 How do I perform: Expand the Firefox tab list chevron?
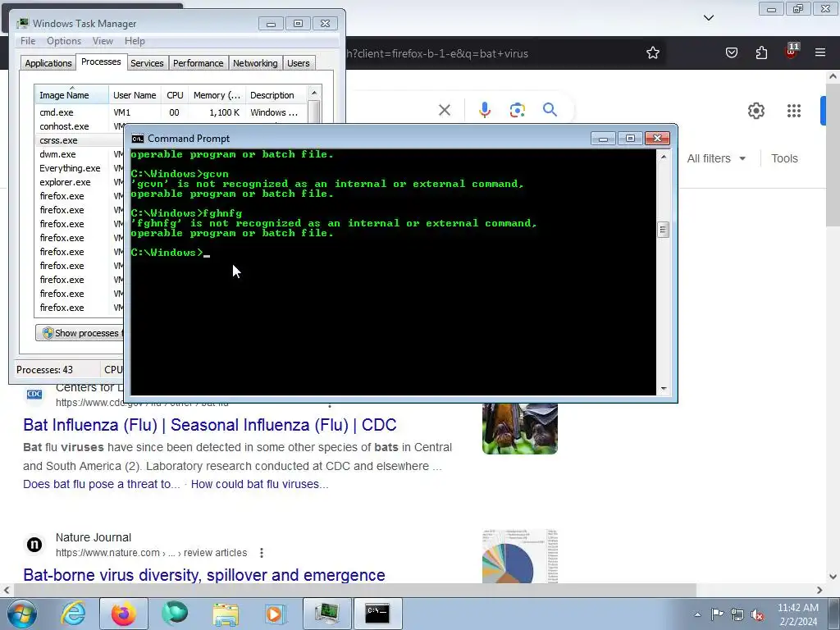pos(708,18)
